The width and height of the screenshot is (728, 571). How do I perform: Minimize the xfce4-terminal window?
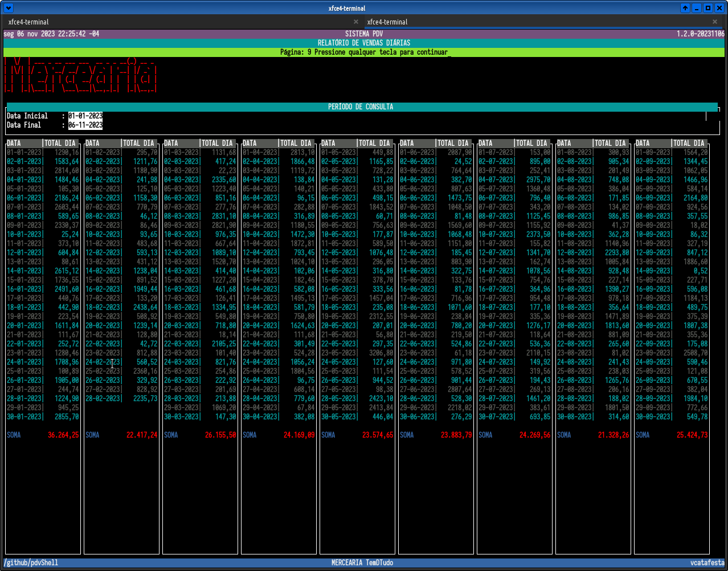(697, 8)
